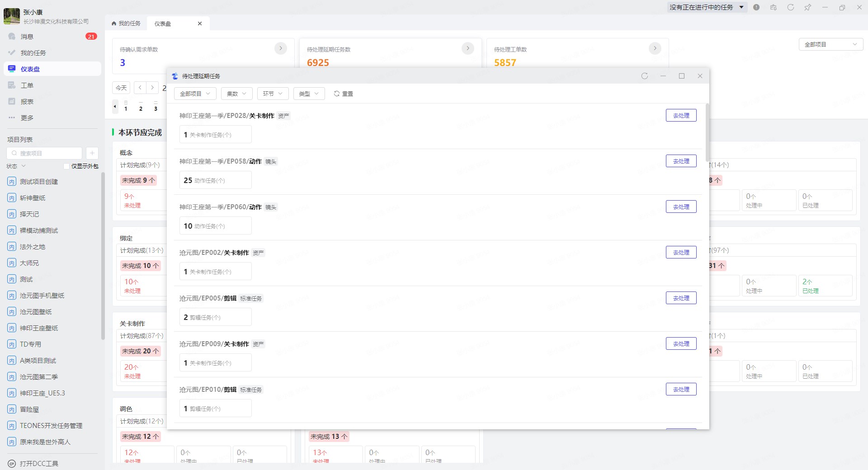Click 今天 button in the date bar
Viewport: 868px width, 470px height.
coord(121,88)
